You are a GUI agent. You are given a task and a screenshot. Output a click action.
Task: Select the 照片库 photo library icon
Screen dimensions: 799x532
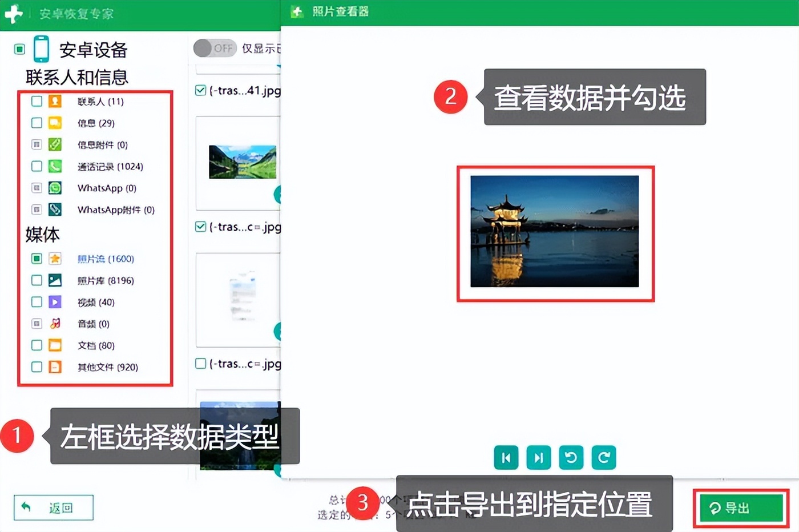coord(54,280)
